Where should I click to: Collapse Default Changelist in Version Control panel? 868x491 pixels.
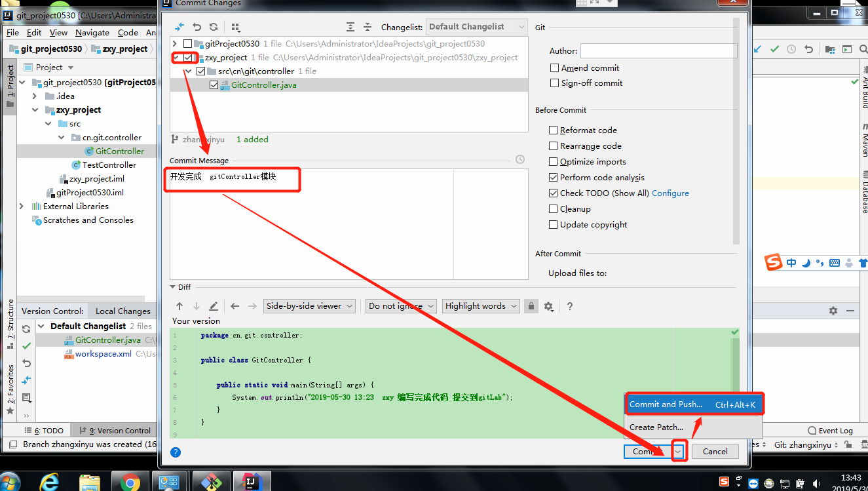[41, 326]
